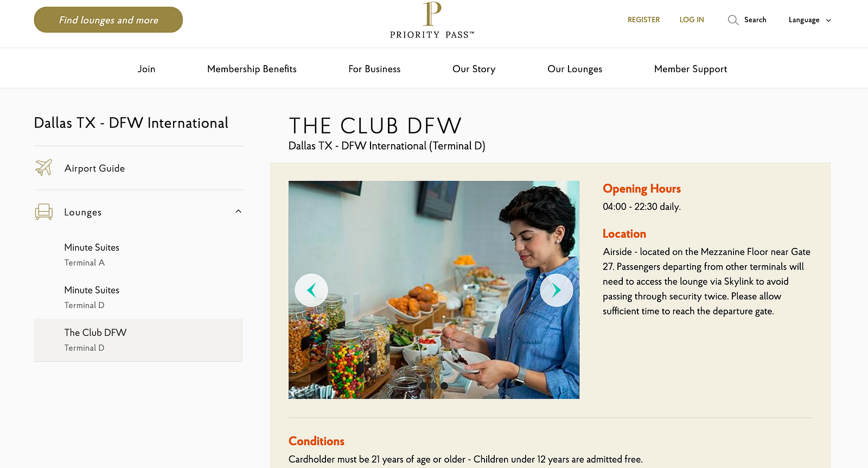Show previous photo with left arrow

pyautogui.click(x=311, y=290)
